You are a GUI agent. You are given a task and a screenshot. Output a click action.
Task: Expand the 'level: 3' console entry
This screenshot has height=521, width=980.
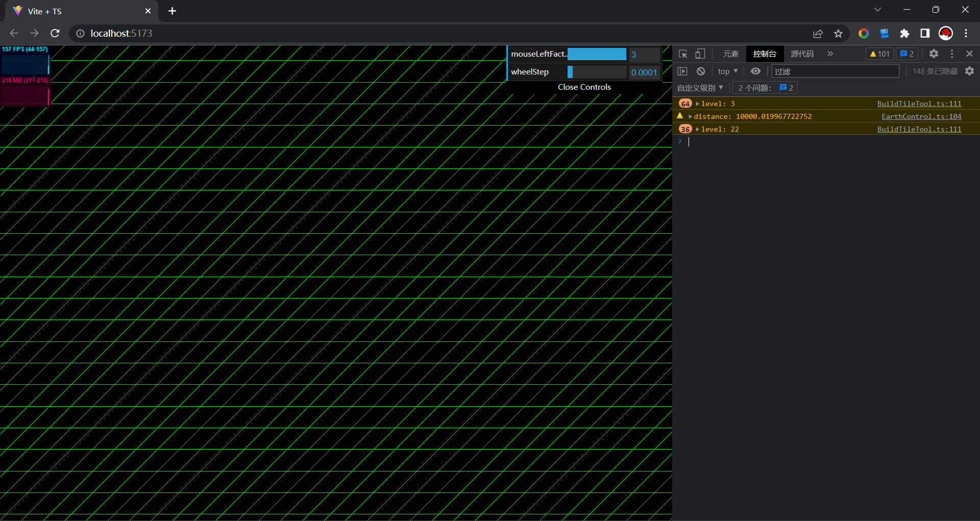[698, 104]
